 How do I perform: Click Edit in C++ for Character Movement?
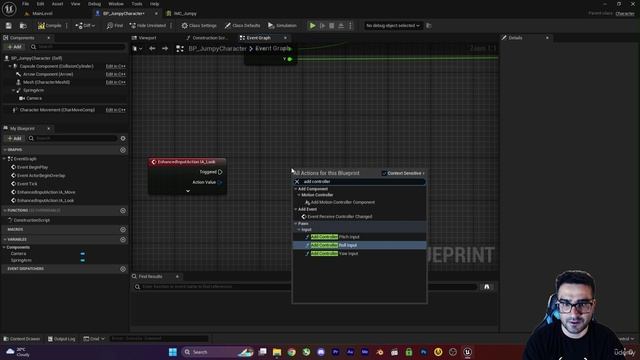coord(116,110)
